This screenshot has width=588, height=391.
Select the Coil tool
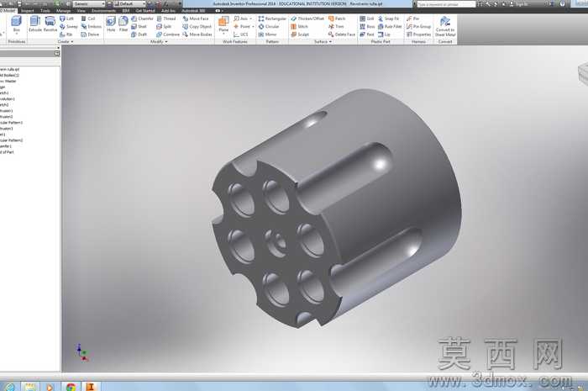pyautogui.click(x=88, y=18)
